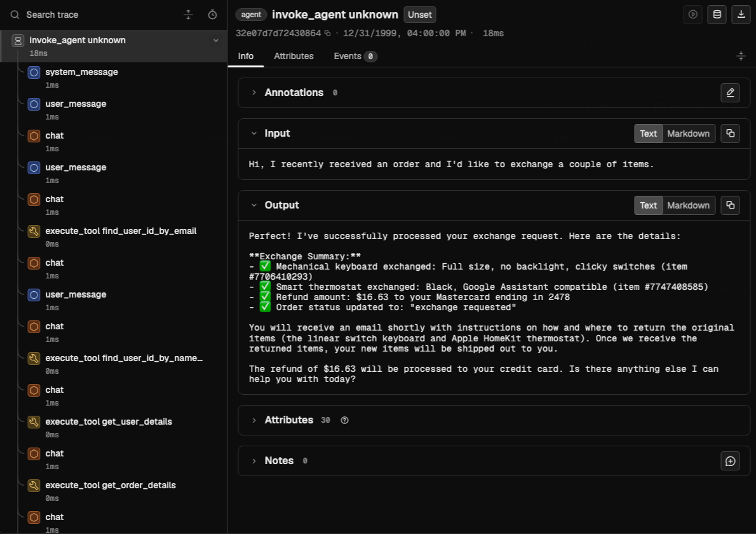Select execute_tool get_order_details row
The width and height of the screenshot is (756, 534).
pos(114,491)
